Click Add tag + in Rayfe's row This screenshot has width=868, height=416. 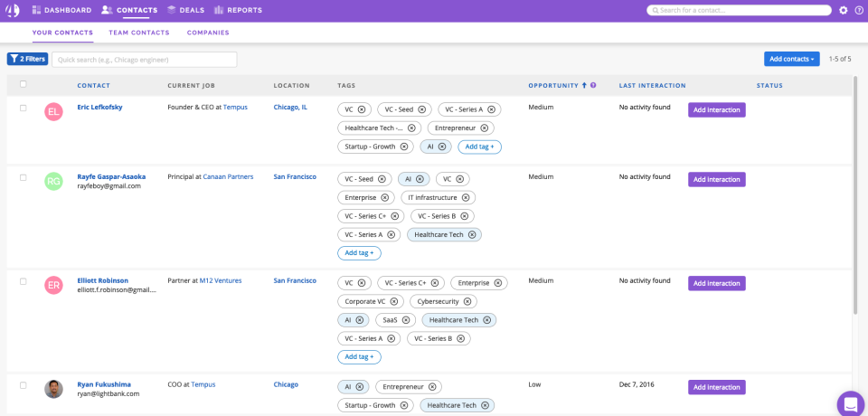click(x=359, y=253)
